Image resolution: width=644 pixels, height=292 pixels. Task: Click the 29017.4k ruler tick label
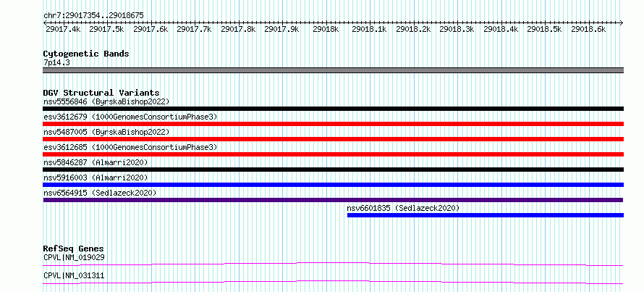63,29
